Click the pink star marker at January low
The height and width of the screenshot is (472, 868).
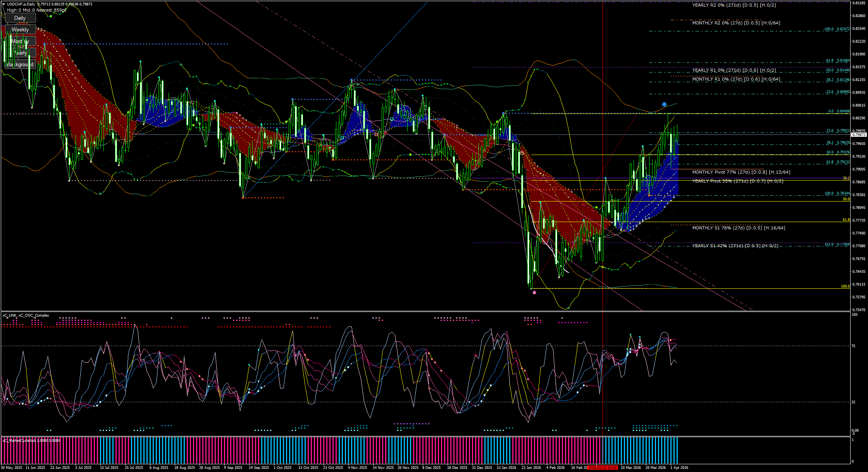(535, 293)
